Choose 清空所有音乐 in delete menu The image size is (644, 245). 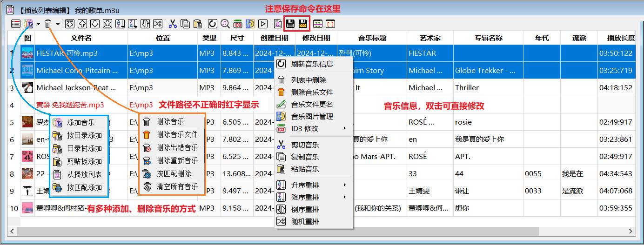tap(177, 187)
